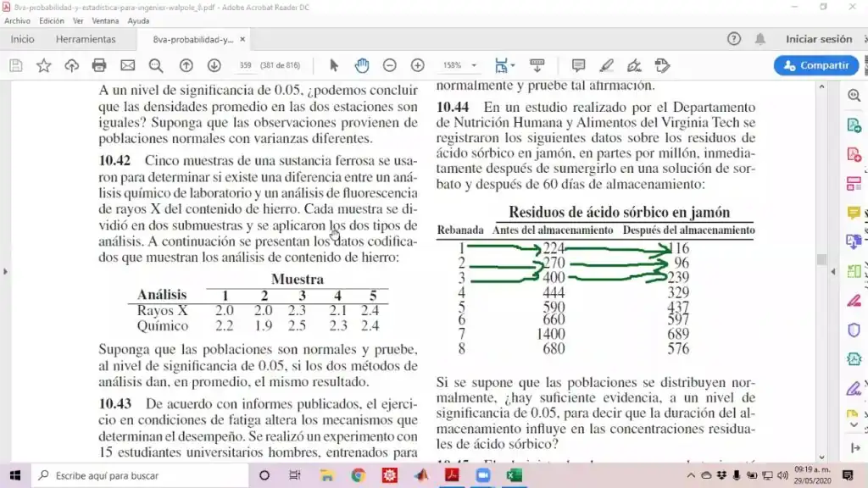
Task: Click the document scrollbar down arrow
Action: tap(821, 457)
